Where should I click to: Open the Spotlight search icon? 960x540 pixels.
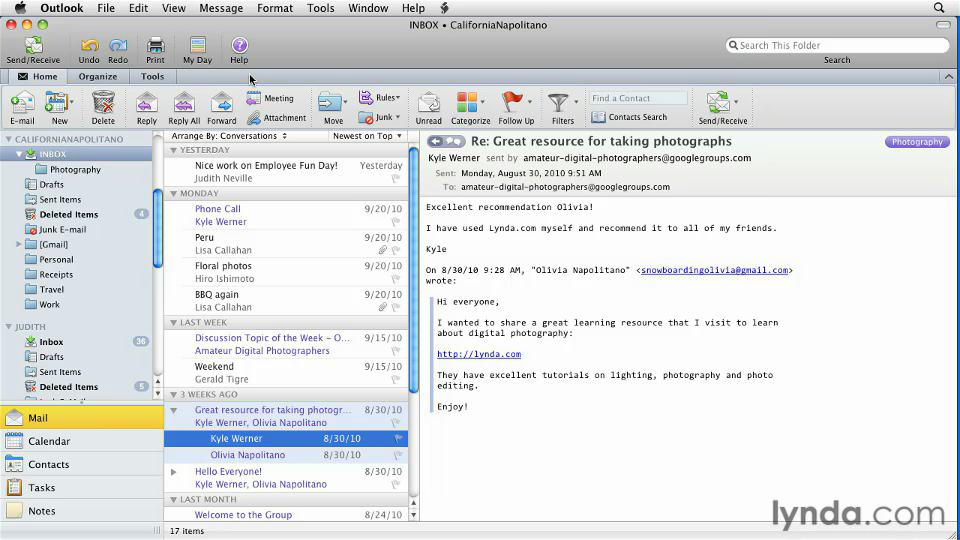click(939, 8)
